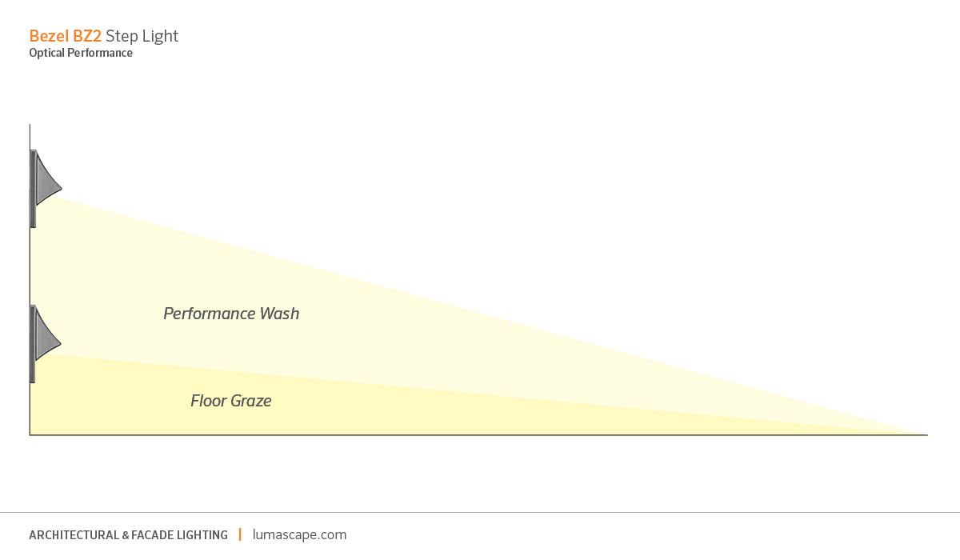Select the Floor Graze label
The height and width of the screenshot is (560, 960).
231,401
